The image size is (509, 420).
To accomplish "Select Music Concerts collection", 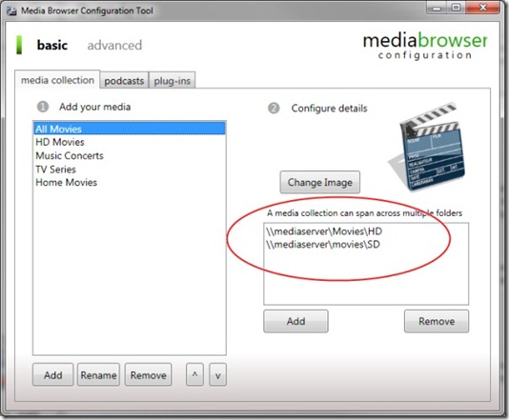I will (130, 155).
